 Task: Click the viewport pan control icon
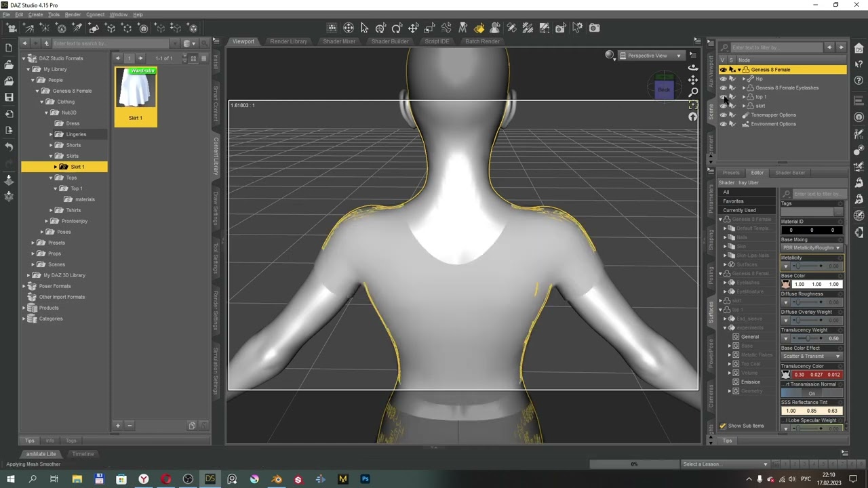tap(692, 80)
